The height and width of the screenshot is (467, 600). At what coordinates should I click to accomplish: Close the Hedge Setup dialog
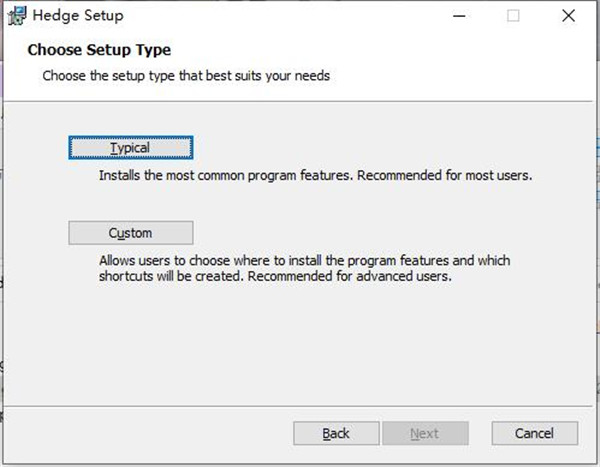(568, 16)
